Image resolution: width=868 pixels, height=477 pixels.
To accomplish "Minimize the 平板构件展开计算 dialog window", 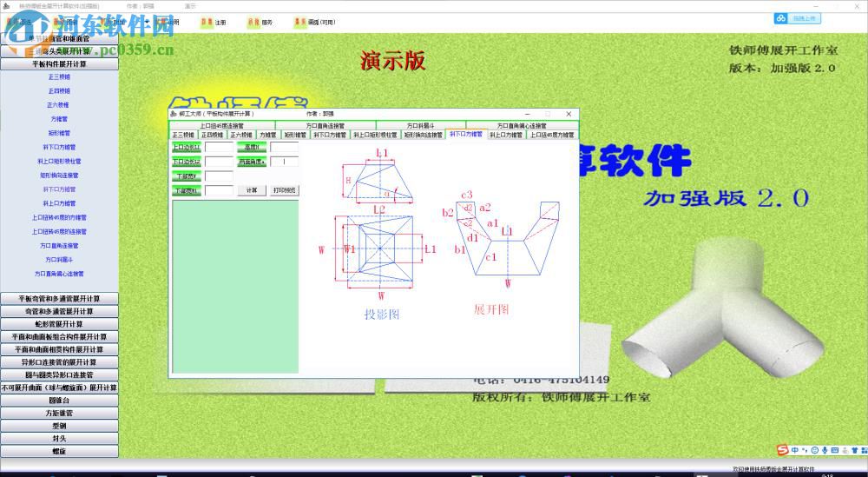I will click(528, 114).
